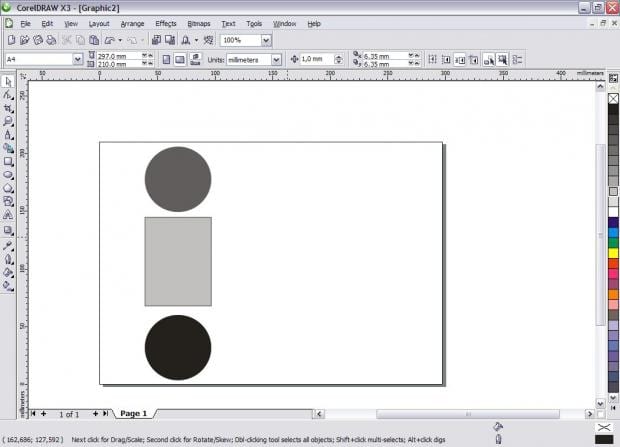Select the Polygon tool

click(x=8, y=188)
